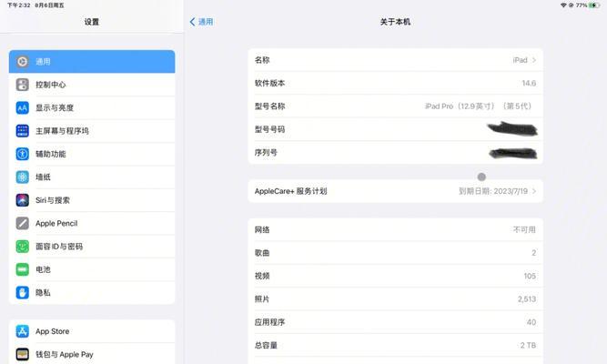607x364 pixels.
Task: Open 电池 settings row
Action: click(92, 269)
